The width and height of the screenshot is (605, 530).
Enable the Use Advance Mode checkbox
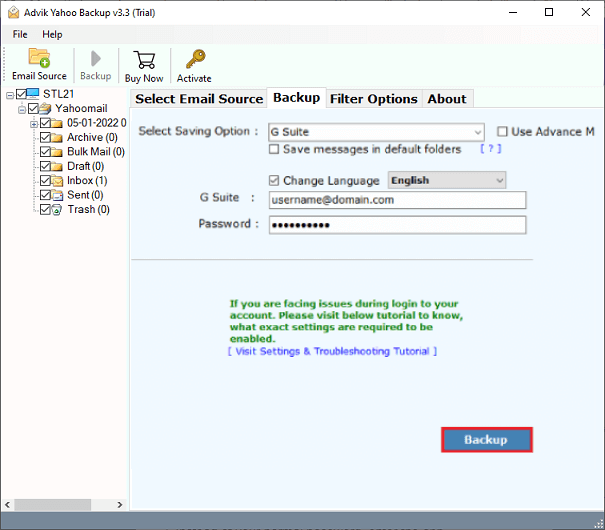[x=502, y=132]
